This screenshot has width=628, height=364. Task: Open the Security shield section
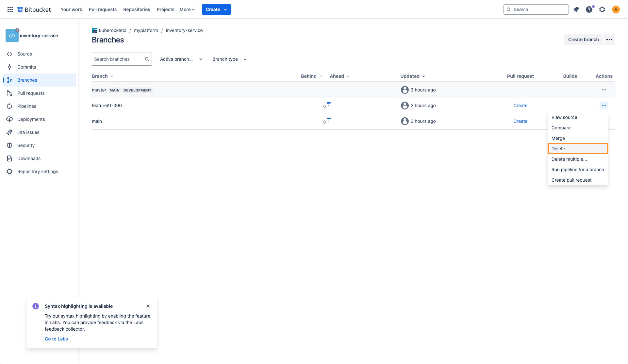(25, 145)
